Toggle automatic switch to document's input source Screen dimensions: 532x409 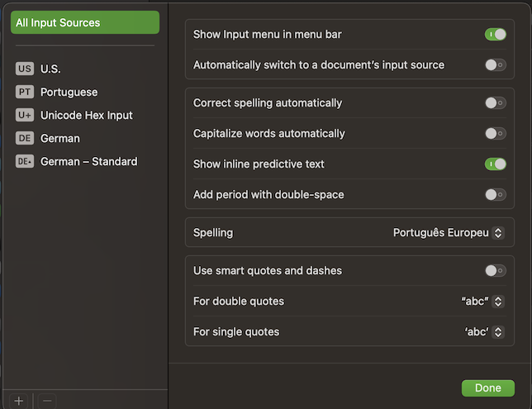(x=495, y=65)
